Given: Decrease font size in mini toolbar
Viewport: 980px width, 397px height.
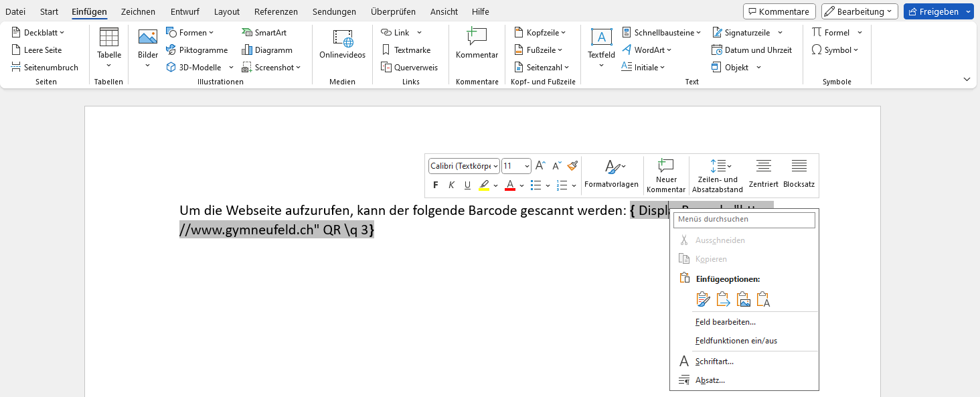Looking at the screenshot, I should coord(556,165).
